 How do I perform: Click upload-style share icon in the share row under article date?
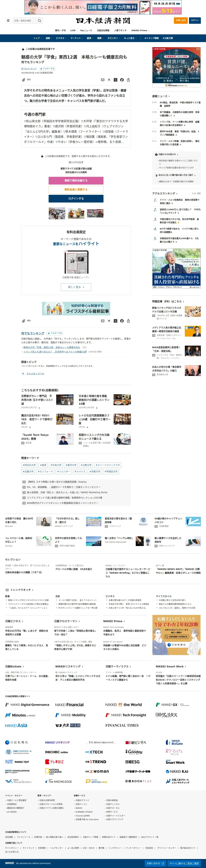[x=128, y=80]
